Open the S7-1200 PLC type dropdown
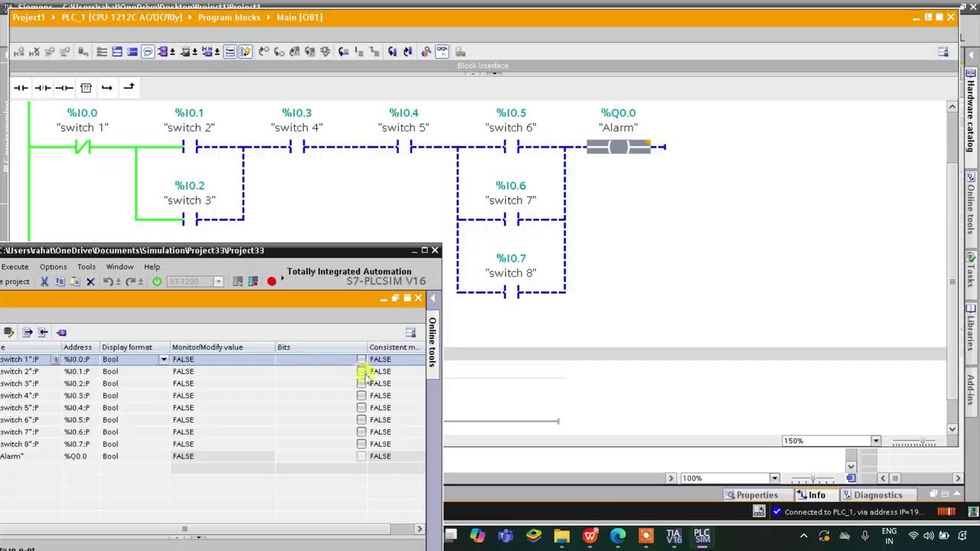 pos(218,282)
